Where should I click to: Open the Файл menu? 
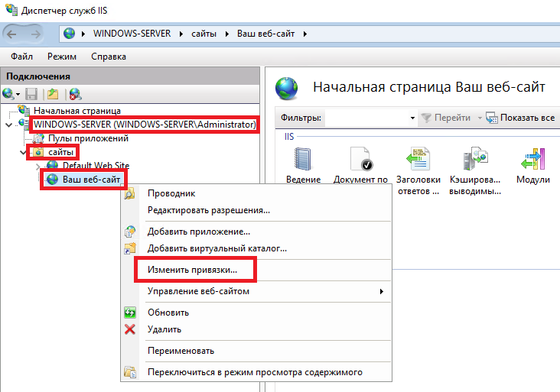(21, 57)
